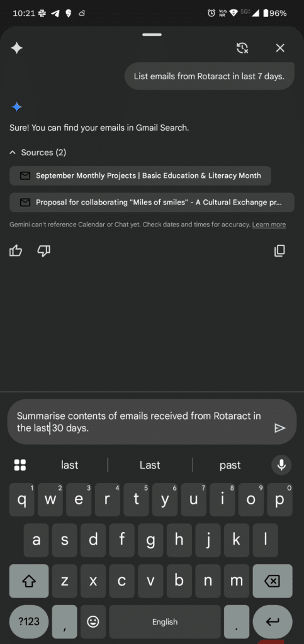Choose the capitalized 'Last' suggestion
Screen dimensions: 304x644
coord(150,465)
